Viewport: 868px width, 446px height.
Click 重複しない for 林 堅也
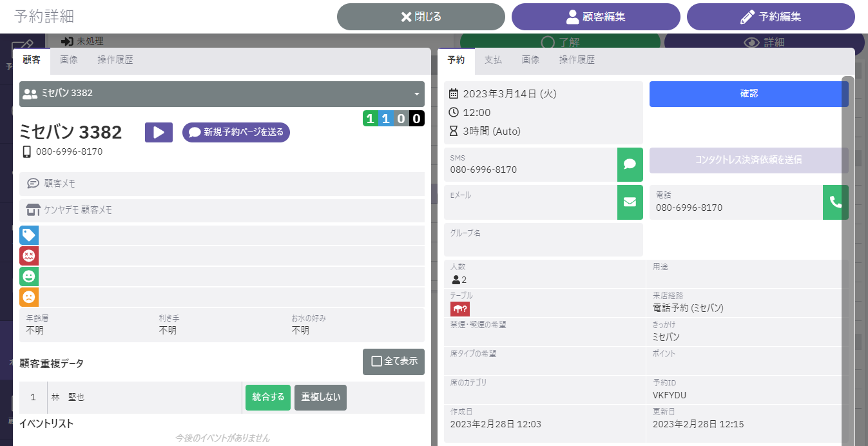[320, 398]
